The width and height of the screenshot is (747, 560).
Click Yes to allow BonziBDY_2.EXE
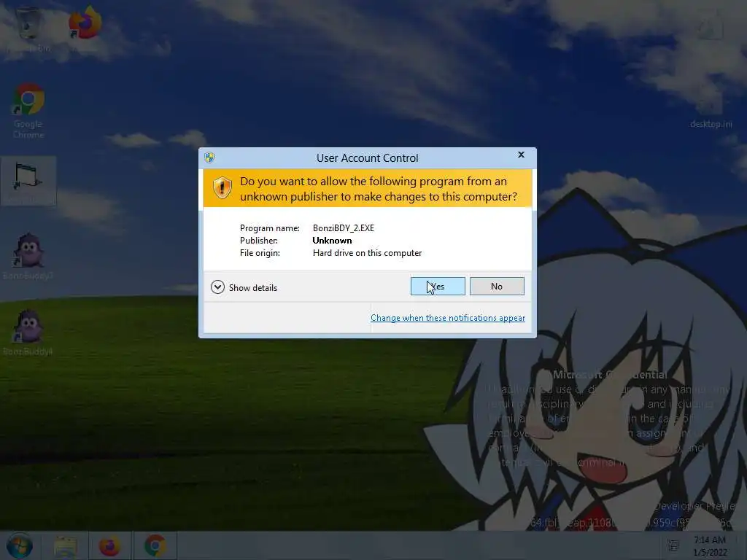coord(438,286)
